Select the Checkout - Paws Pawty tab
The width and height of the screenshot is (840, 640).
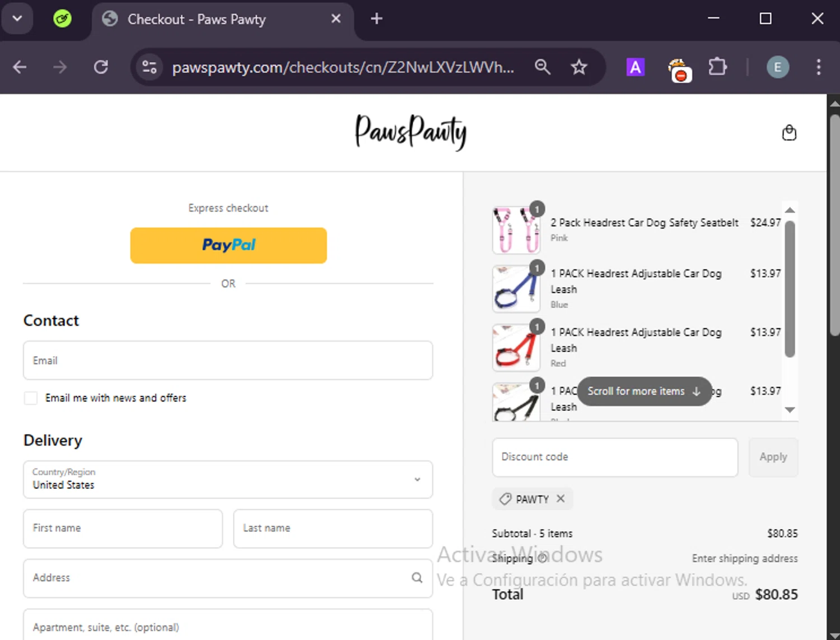[222, 19]
